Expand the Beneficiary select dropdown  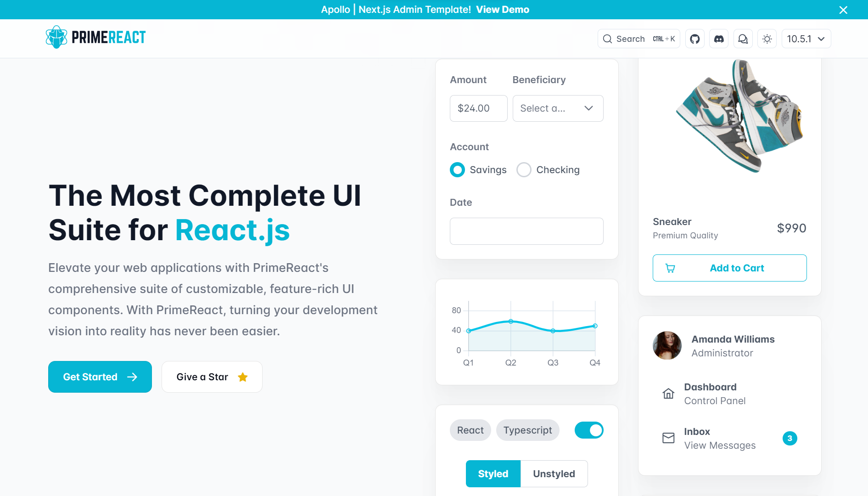point(558,108)
